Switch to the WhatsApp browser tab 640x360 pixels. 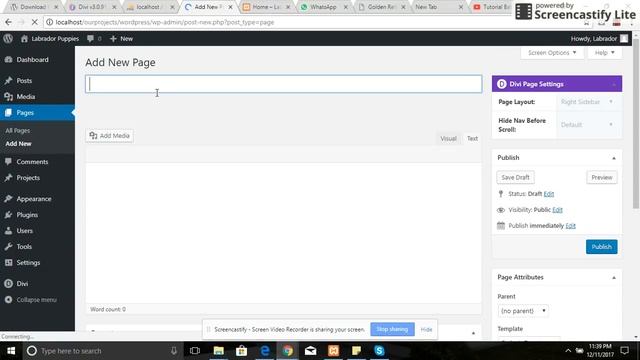(x=323, y=7)
